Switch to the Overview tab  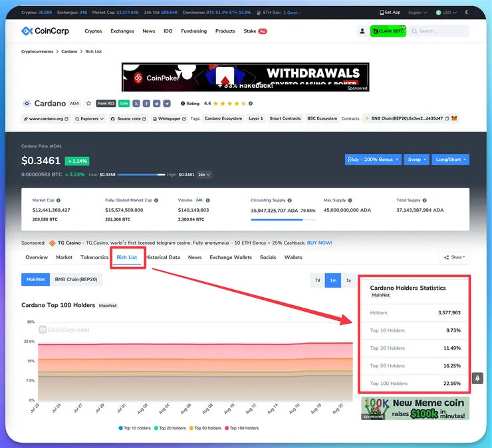tap(37, 257)
